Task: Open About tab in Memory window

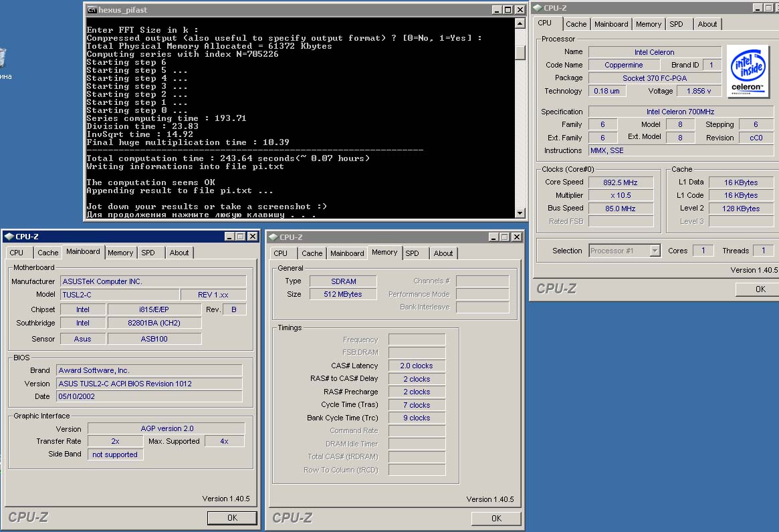Action: 443,253
